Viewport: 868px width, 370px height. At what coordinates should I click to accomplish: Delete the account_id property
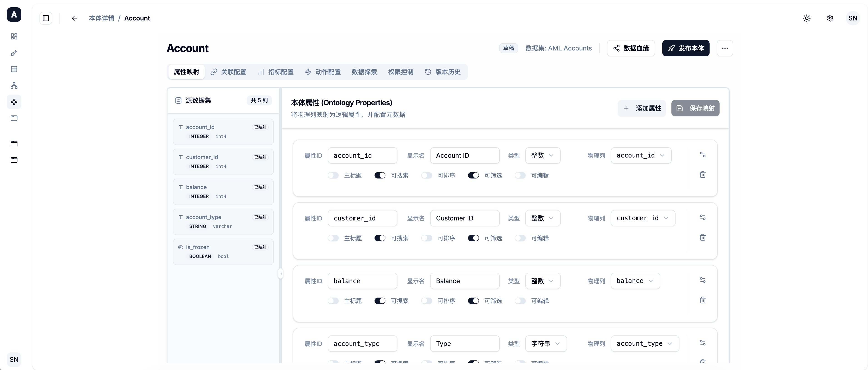[703, 174]
